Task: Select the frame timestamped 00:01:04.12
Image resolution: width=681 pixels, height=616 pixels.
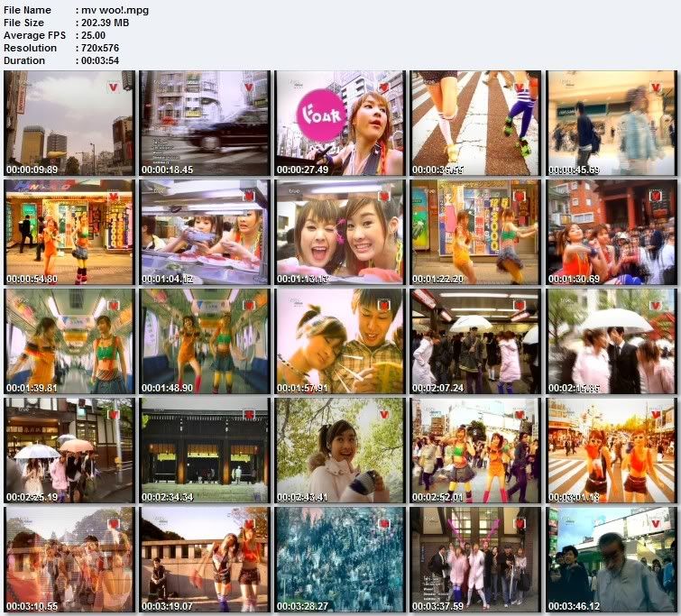Action: coord(205,233)
